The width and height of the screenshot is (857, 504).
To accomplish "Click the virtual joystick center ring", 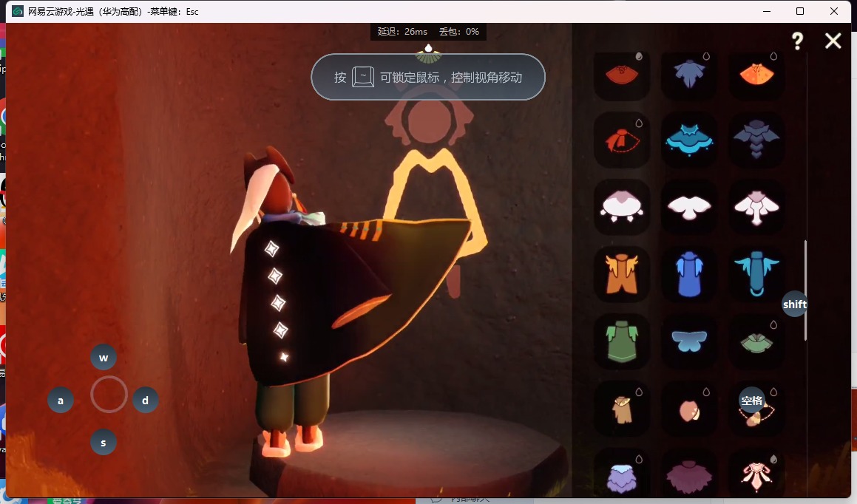I will (109, 394).
